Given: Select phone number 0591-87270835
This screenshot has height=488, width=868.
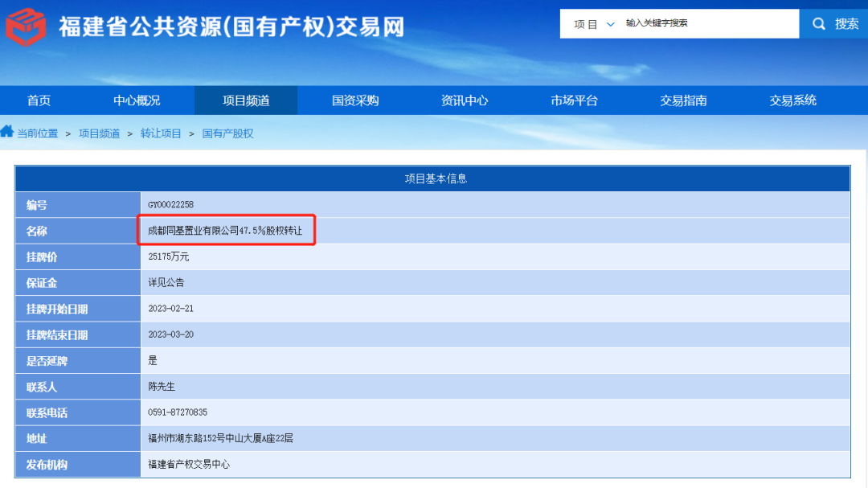Looking at the screenshot, I should (x=178, y=412).
